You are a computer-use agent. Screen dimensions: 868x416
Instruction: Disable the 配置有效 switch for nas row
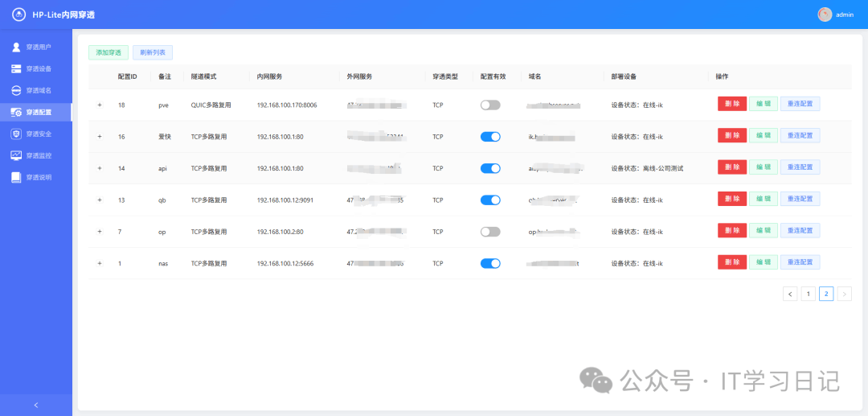490,263
